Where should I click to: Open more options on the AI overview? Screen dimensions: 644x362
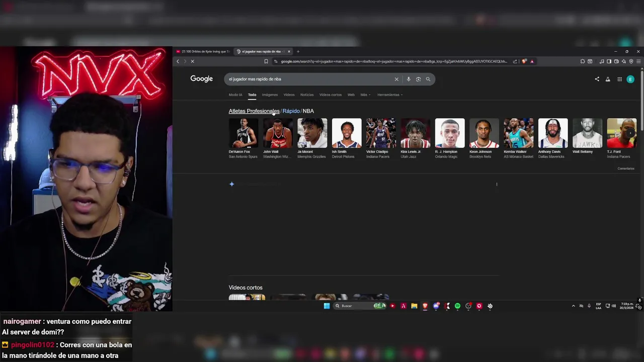pos(497,184)
